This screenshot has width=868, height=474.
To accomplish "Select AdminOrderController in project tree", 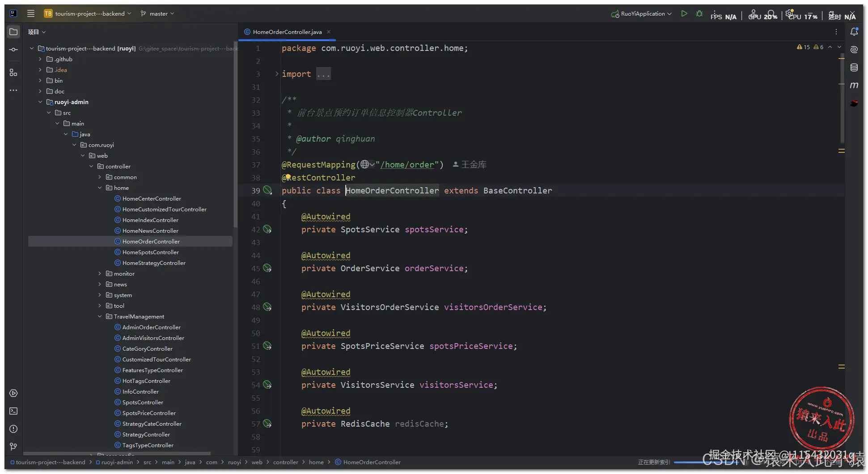I will pos(152,327).
